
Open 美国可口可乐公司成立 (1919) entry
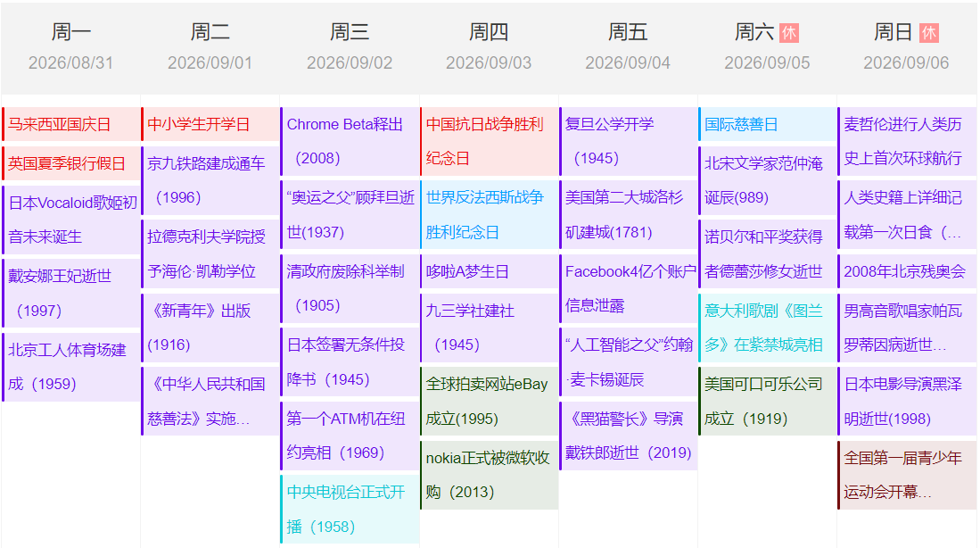coord(767,401)
